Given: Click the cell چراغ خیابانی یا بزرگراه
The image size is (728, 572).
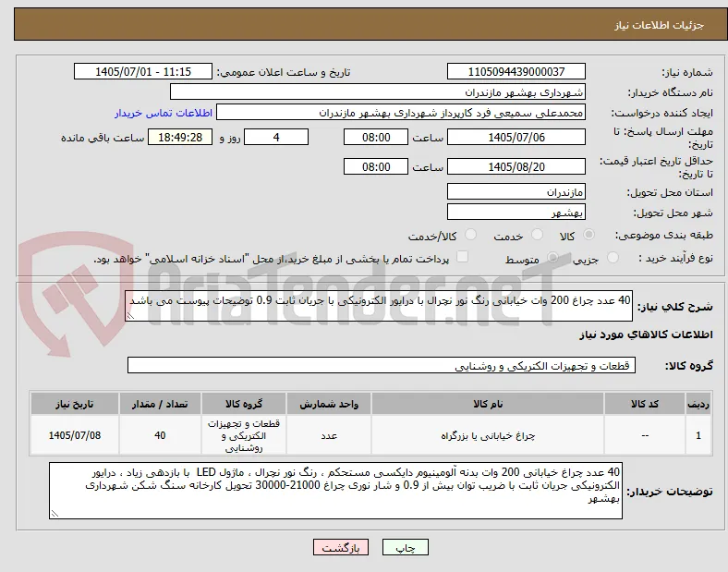Looking at the screenshot, I should 488,435.
